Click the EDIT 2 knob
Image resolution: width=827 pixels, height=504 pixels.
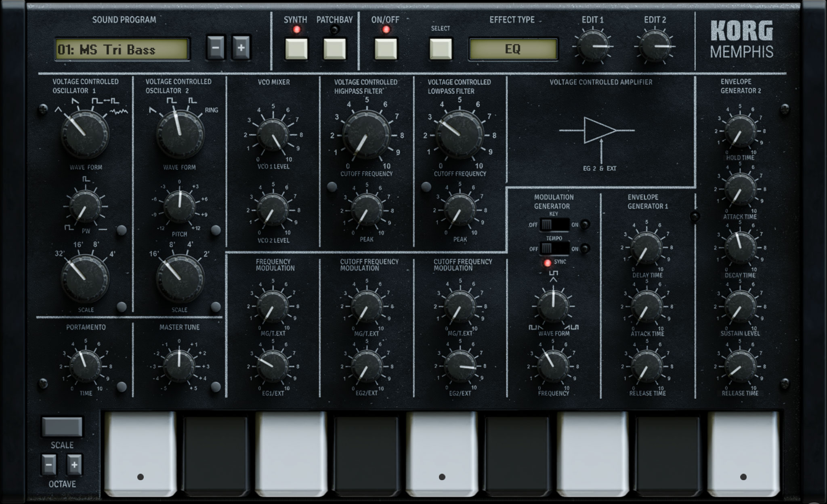655,46
